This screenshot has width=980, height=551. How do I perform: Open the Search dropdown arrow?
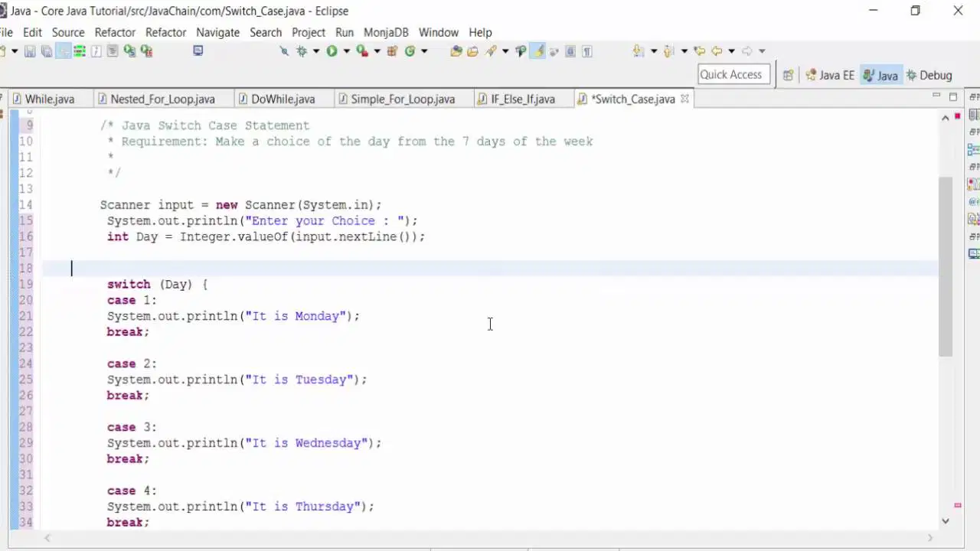click(x=505, y=51)
